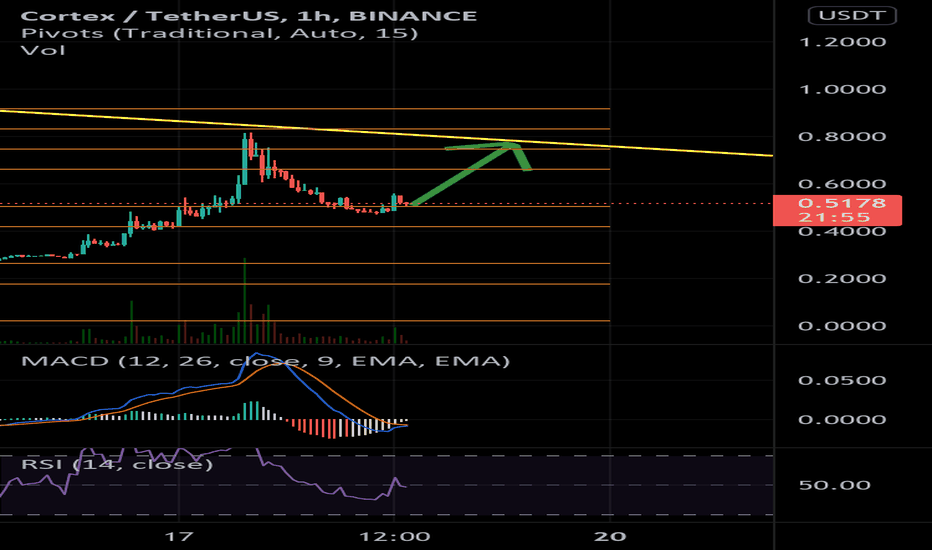This screenshot has height=550, width=932.
Task: Click the 50.00 RSI axis label
Action: coord(835,485)
